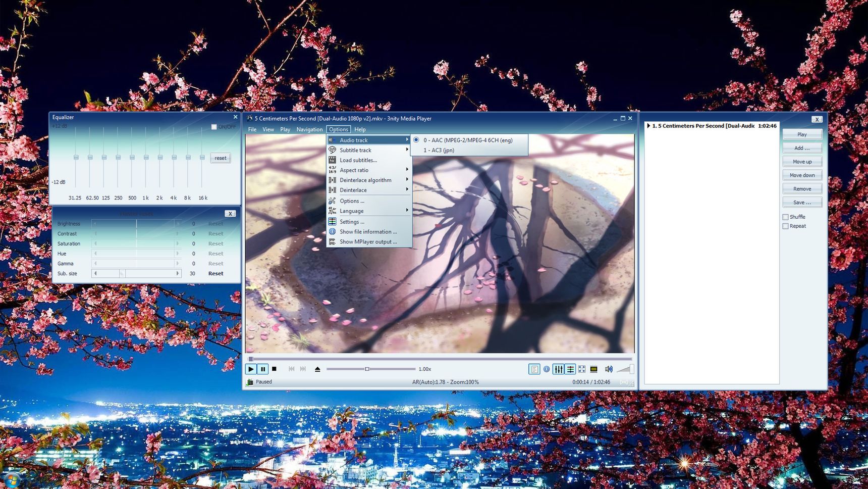Click the Pause button
This screenshot has height=489, width=868.
pyautogui.click(x=263, y=369)
